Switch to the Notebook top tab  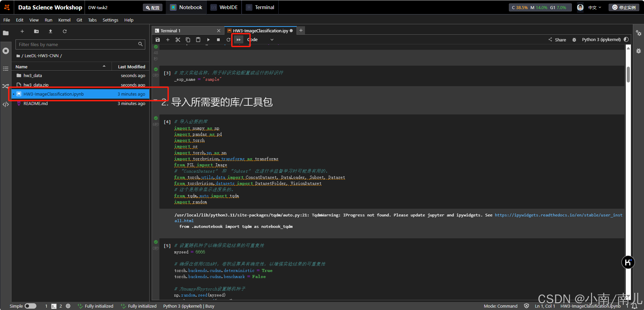tap(186, 7)
